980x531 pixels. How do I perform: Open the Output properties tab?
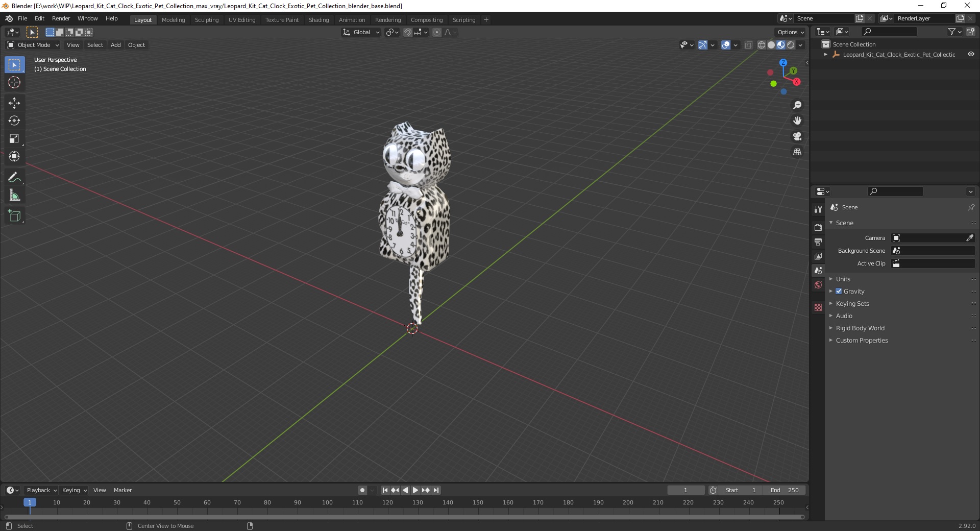[818, 242]
